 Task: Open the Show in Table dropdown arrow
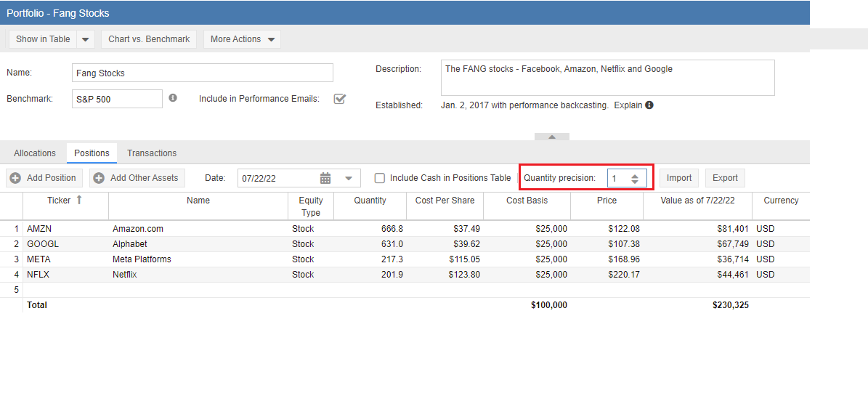86,39
